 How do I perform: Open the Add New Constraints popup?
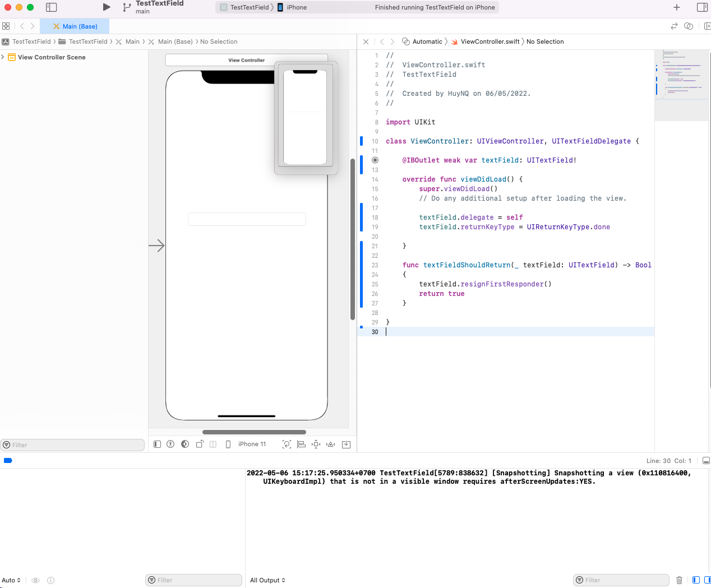[316, 444]
